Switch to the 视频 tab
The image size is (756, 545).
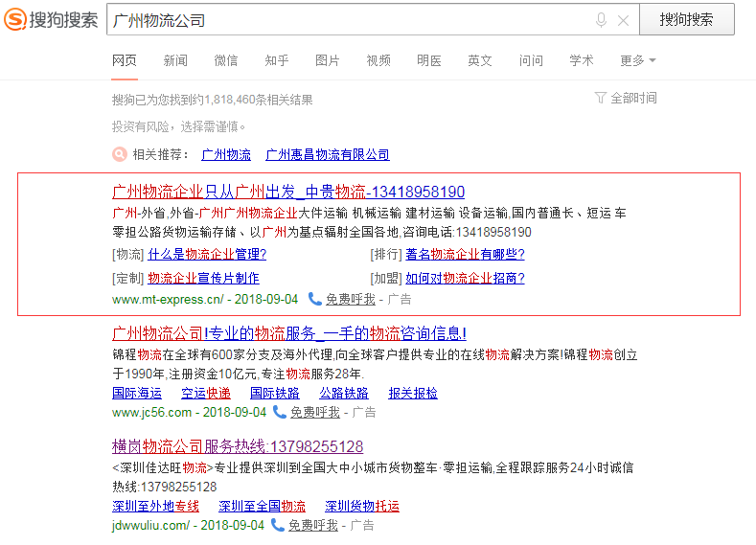click(378, 60)
